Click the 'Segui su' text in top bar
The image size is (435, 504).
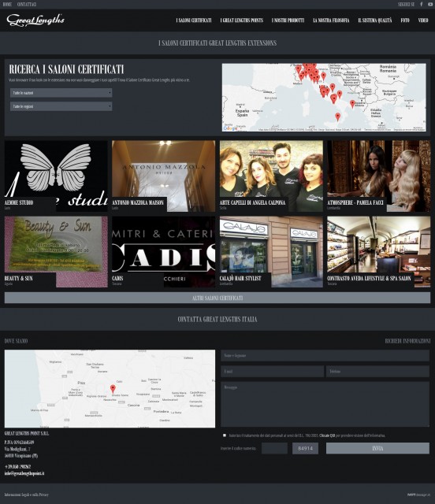[406, 4]
